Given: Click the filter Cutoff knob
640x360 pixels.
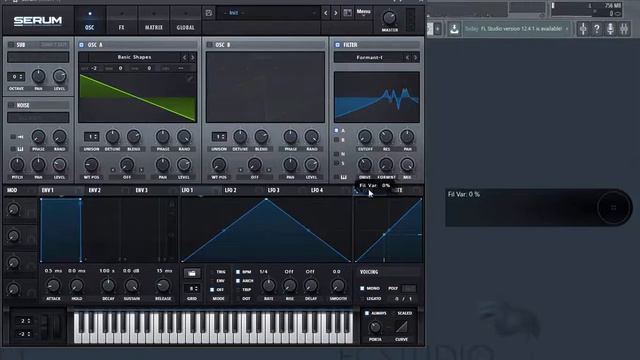Looking at the screenshot, I should coord(364,137).
